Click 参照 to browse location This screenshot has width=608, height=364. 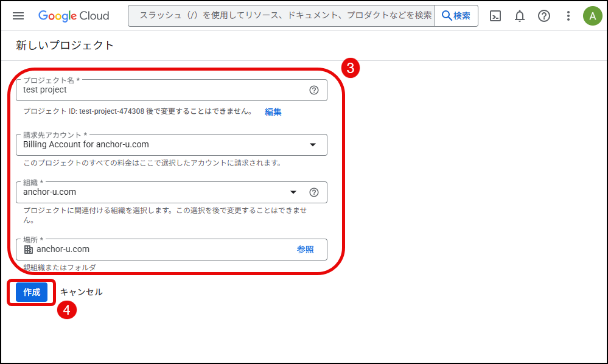(x=306, y=250)
